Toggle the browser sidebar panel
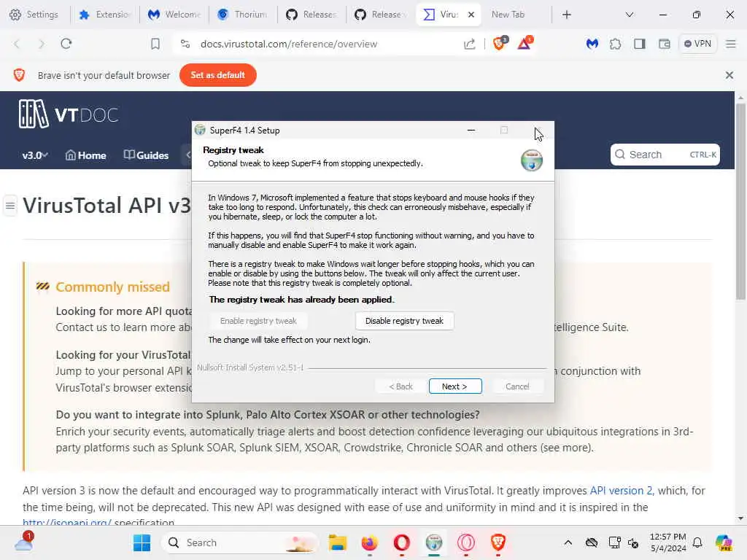This screenshot has width=747, height=560. [x=640, y=44]
